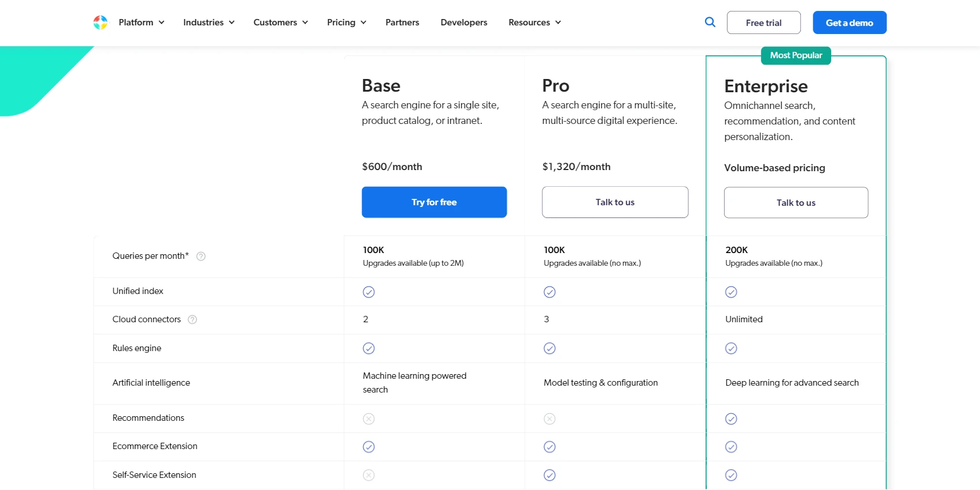
Task: Click Model testing & configuration text
Action: (x=601, y=383)
